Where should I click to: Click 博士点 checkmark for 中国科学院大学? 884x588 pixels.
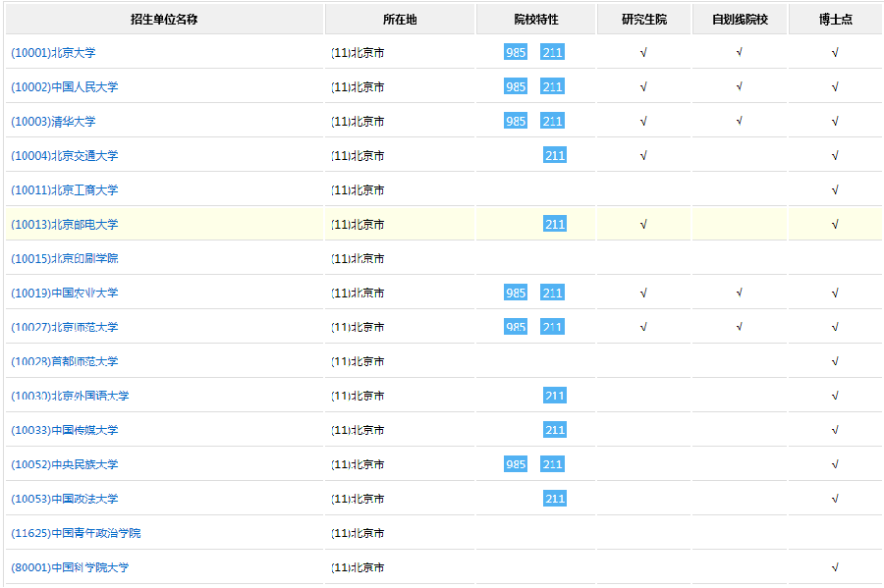click(x=835, y=567)
